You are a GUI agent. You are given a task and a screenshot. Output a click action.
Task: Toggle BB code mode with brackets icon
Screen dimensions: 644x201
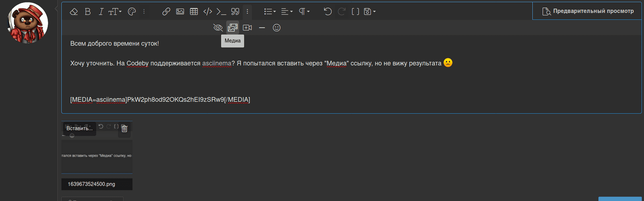pos(355,12)
